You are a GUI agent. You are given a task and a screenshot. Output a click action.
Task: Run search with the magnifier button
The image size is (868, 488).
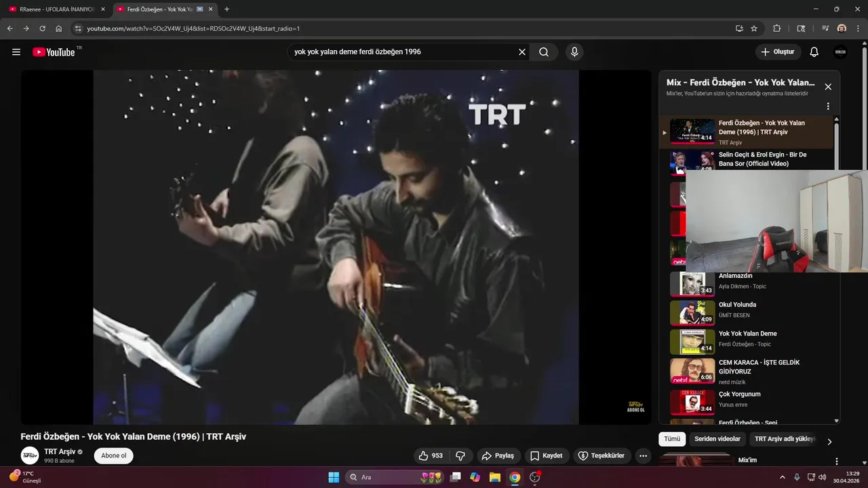click(544, 52)
